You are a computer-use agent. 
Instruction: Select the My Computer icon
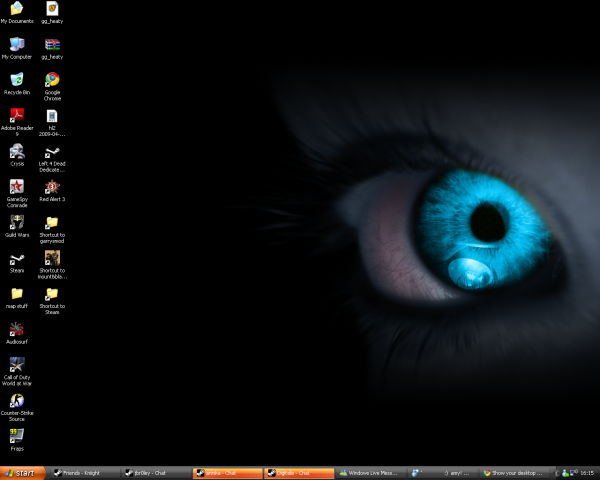(x=17, y=45)
